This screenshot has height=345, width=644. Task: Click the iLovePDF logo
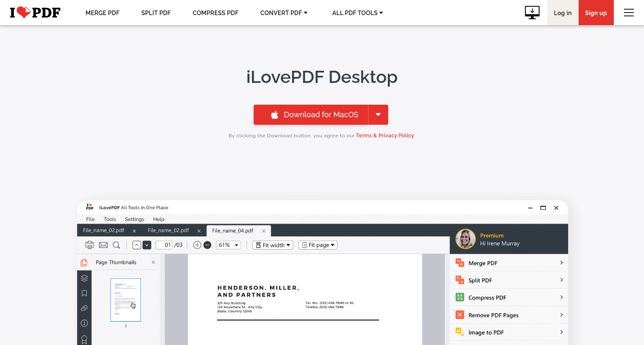coord(35,13)
